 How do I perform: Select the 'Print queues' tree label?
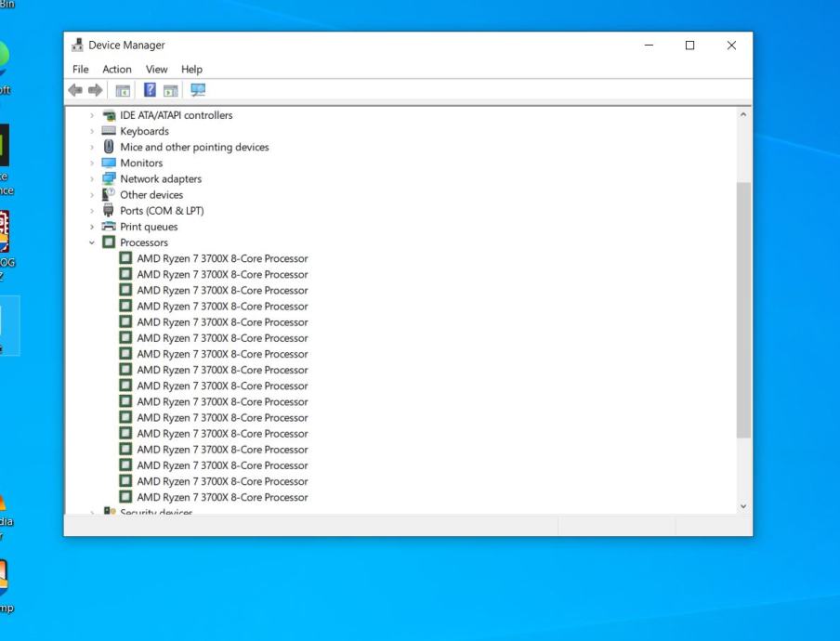(149, 227)
